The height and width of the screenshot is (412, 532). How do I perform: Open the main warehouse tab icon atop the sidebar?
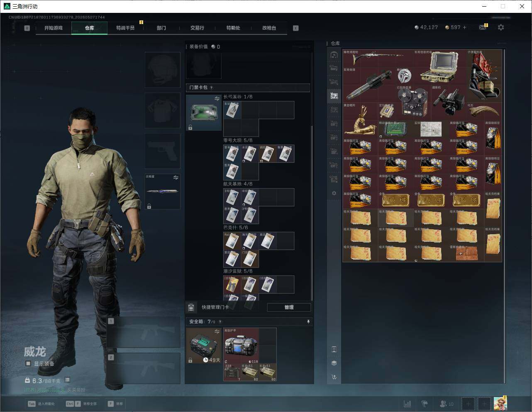click(334, 55)
